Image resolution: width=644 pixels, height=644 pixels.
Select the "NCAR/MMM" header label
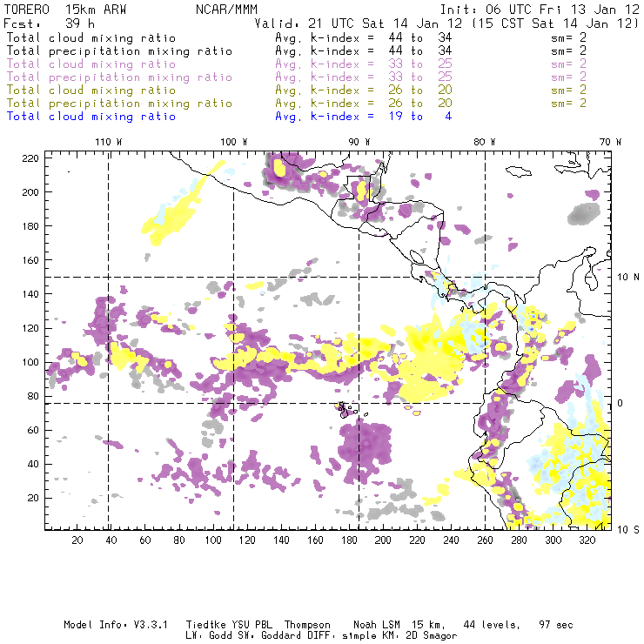(x=226, y=10)
